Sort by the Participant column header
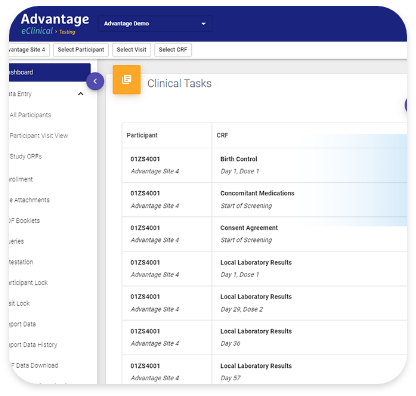The image size is (416, 396). (142, 135)
